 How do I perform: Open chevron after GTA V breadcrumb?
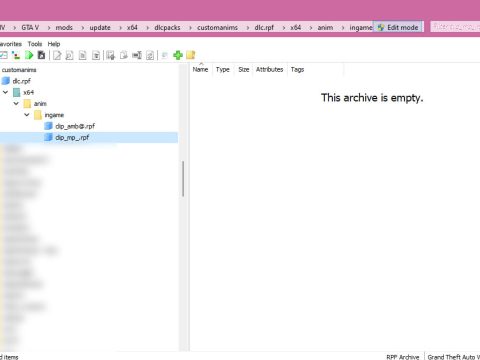(x=49, y=28)
